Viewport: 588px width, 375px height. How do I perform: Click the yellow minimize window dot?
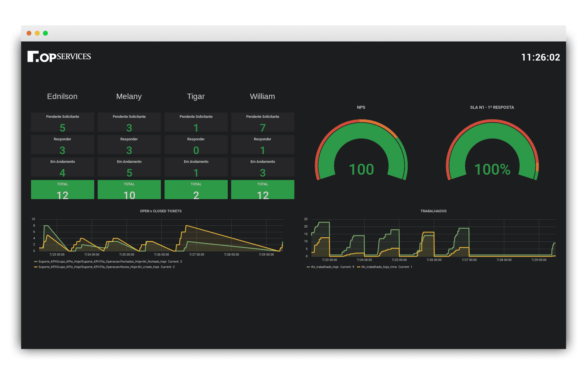click(x=37, y=33)
